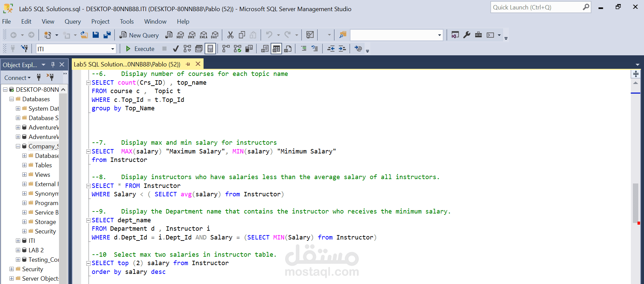The image size is (644, 284).
Task: Open the Query menu
Action: click(x=73, y=22)
